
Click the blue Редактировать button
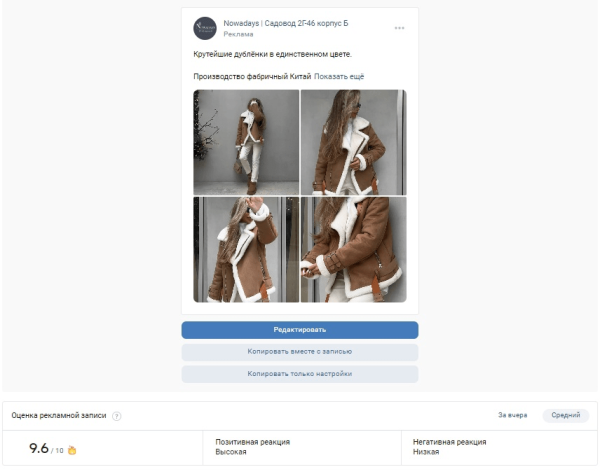(300, 330)
